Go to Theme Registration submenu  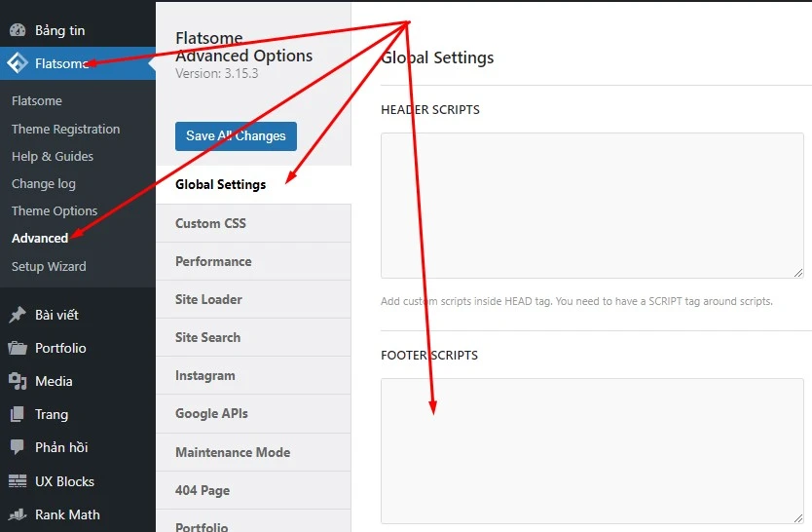pos(65,129)
